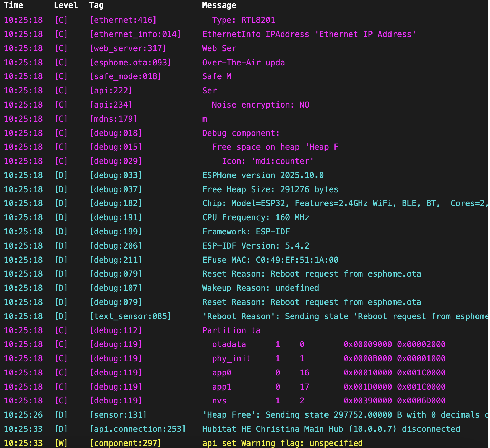Click the app1 partition table row

pyautogui.click(x=328, y=387)
